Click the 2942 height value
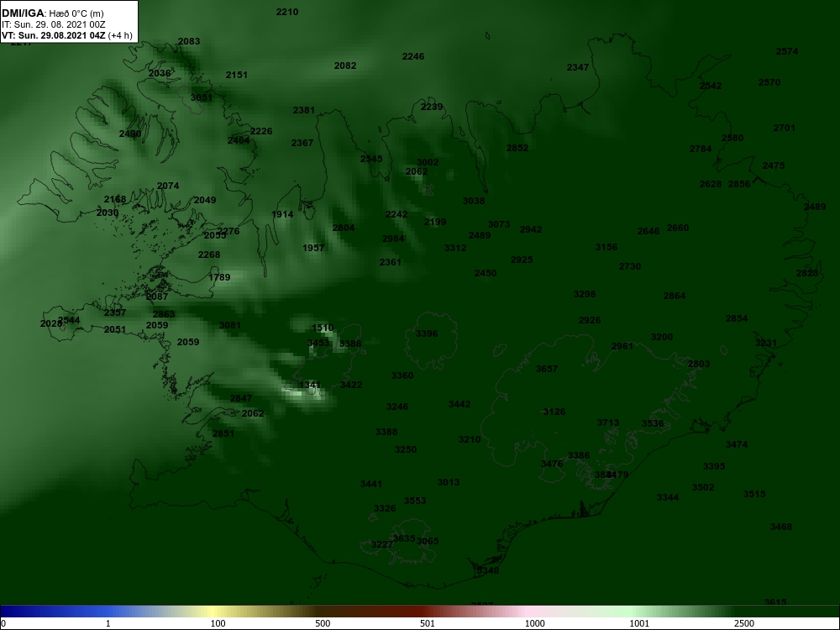The width and height of the screenshot is (840, 630). (x=530, y=230)
